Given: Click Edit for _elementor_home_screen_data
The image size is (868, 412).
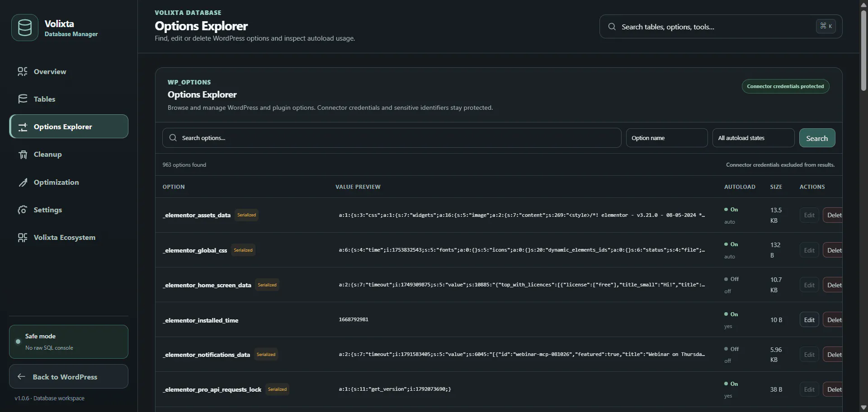Looking at the screenshot, I should (x=809, y=285).
